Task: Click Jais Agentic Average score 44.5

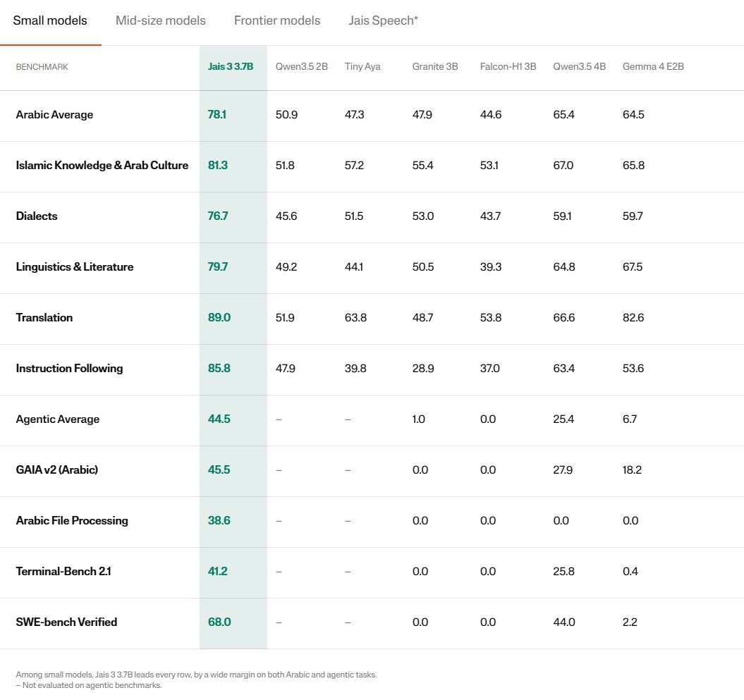Action: click(x=219, y=419)
